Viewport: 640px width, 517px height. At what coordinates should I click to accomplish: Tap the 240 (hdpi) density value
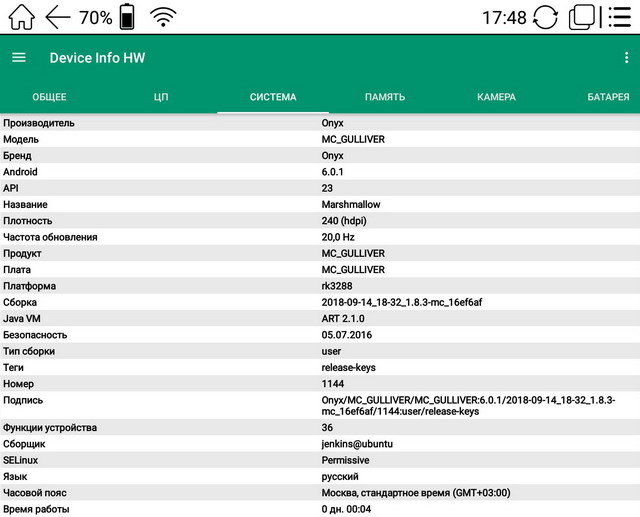344,221
